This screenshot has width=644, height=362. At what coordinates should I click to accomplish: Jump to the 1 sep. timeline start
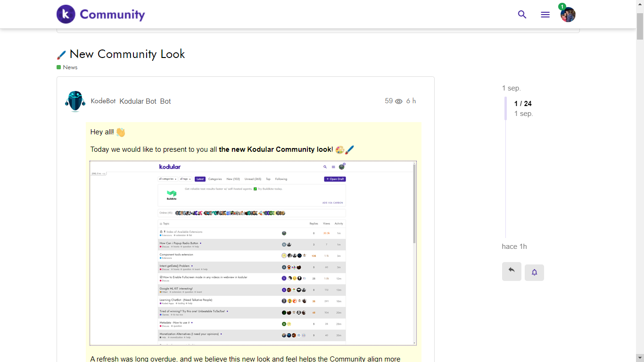[512, 88]
